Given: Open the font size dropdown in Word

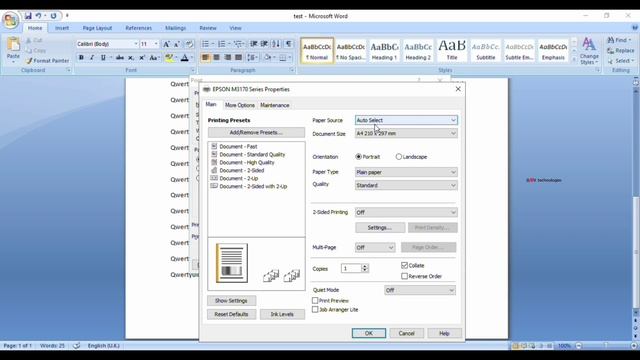Looking at the screenshot, I should point(156,44).
